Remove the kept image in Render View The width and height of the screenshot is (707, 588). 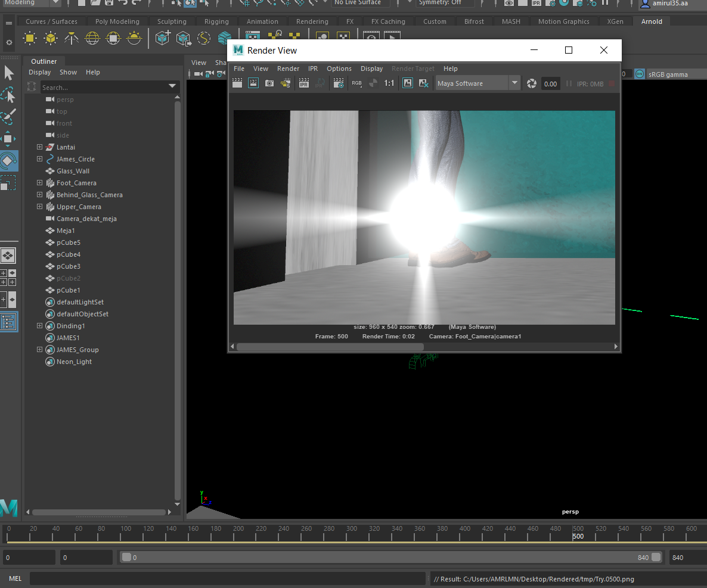point(423,83)
